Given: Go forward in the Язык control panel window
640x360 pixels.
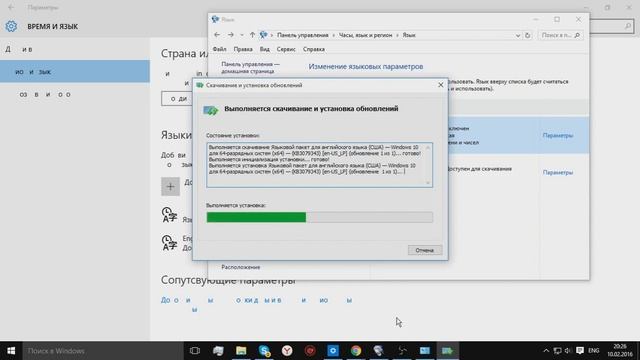Looking at the screenshot, I should (231, 35).
